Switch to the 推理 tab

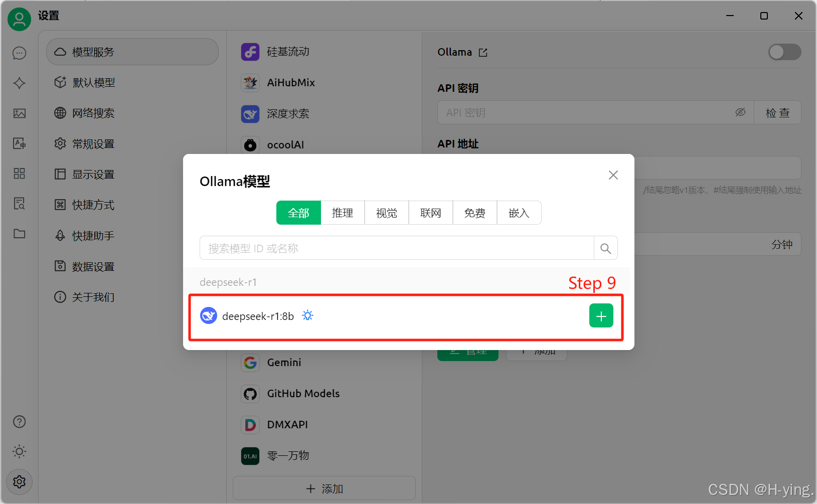tap(343, 213)
